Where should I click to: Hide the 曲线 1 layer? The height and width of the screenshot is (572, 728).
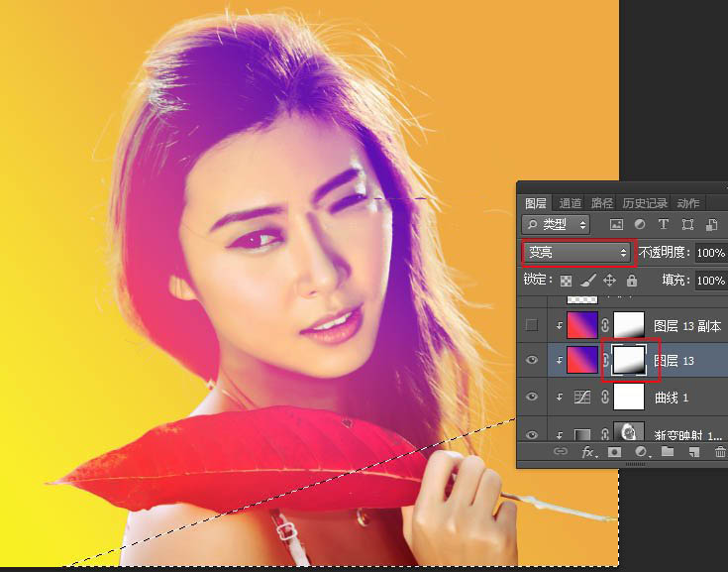click(x=532, y=397)
